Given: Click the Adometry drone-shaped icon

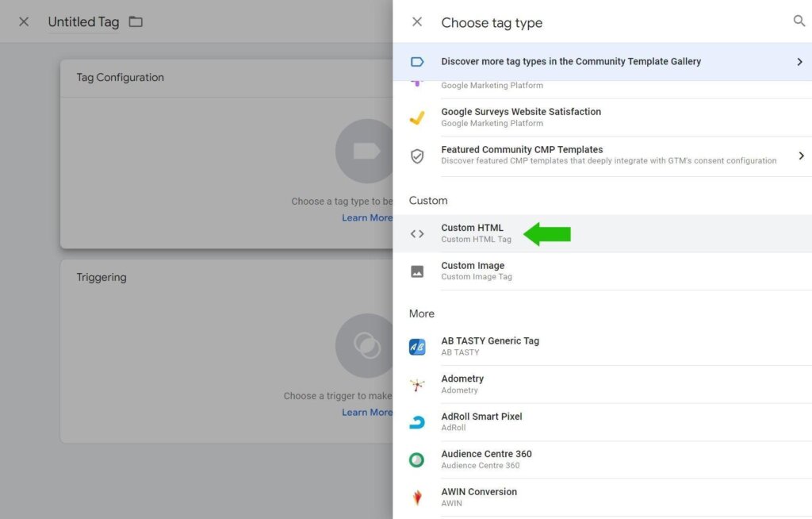Looking at the screenshot, I should click(416, 383).
